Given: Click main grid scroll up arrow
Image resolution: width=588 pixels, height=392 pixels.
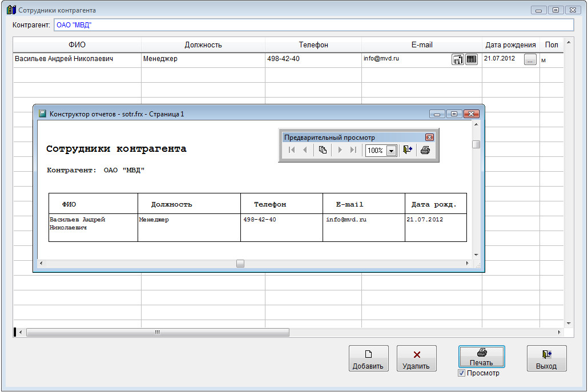Looking at the screenshot, I should point(569,42).
